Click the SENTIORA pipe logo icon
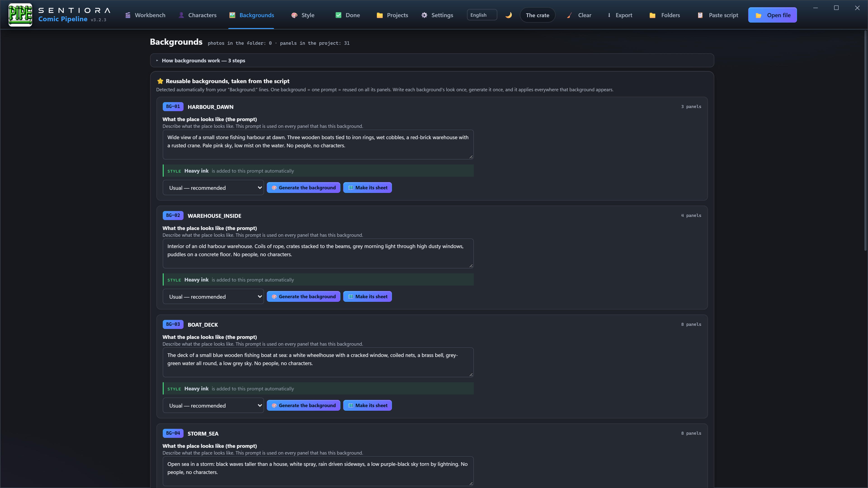The width and height of the screenshot is (868, 488). (21, 15)
